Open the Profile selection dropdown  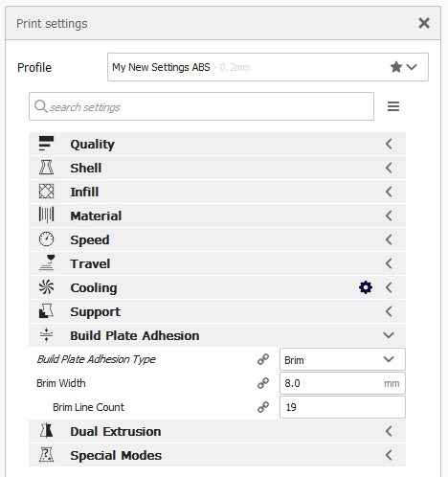pyautogui.click(x=268, y=67)
